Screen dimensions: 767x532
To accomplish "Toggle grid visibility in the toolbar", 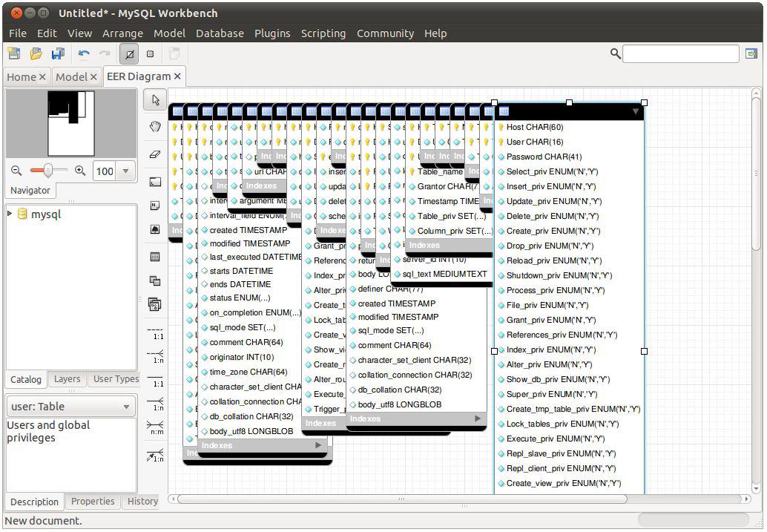I will [130, 53].
